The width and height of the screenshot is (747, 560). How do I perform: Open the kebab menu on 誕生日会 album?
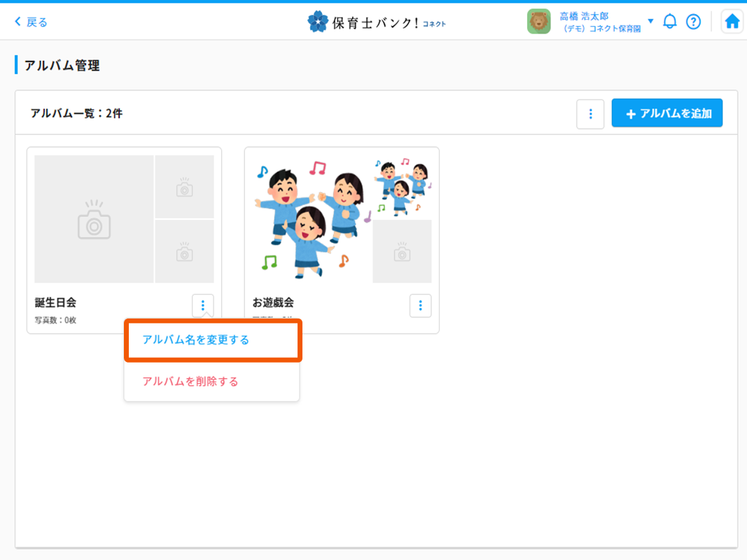(x=202, y=304)
